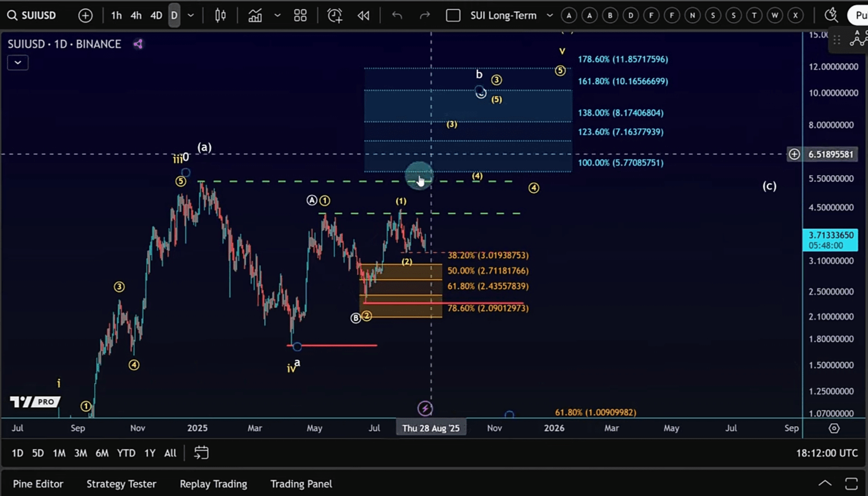The height and width of the screenshot is (496, 868).
Task: Expand bottom panel with up chevron
Action: point(825,483)
